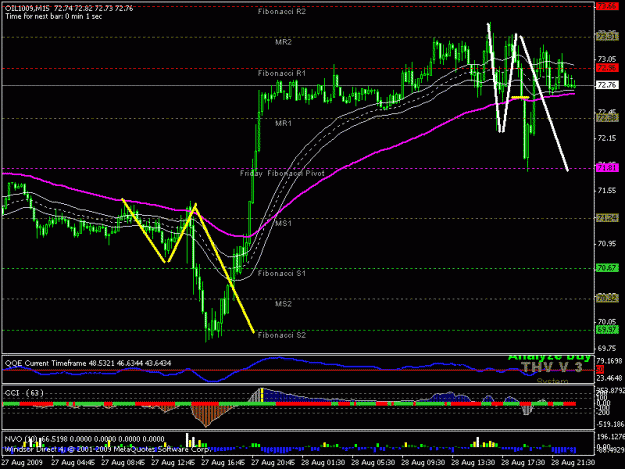Click the current price tag 72.76

pos(607,85)
